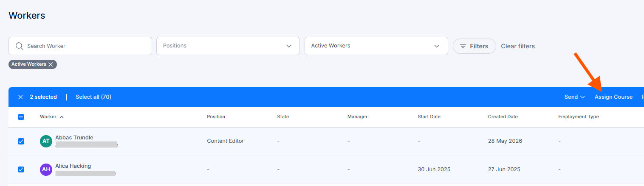Viewport: 644px width, 186px height.
Task: Remove the Active Workers filter chip
Action: coord(51,64)
